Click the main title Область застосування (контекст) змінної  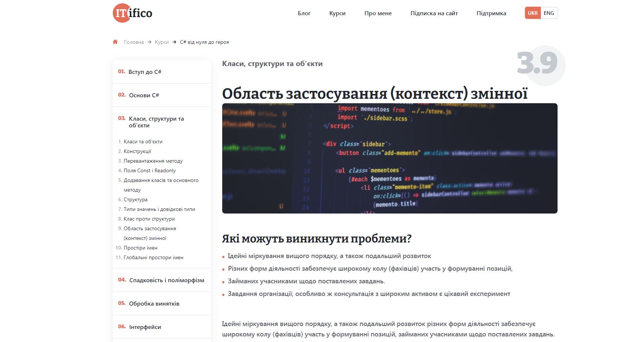[375, 94]
